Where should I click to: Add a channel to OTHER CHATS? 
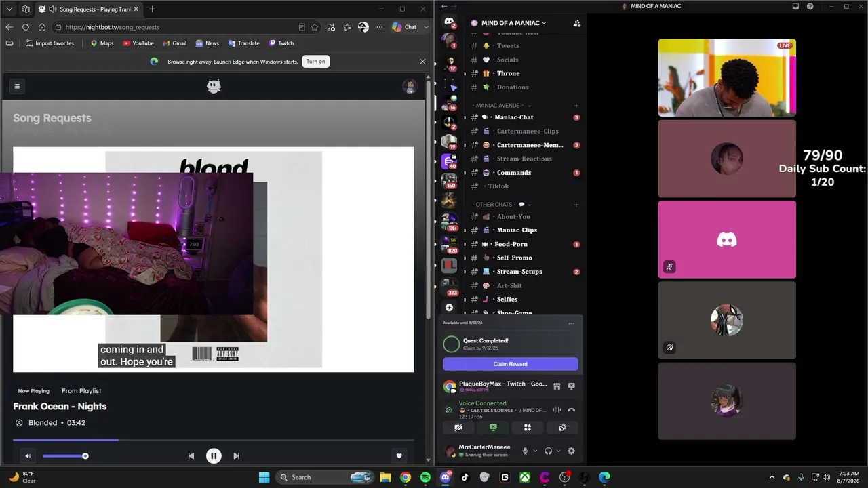tap(576, 205)
